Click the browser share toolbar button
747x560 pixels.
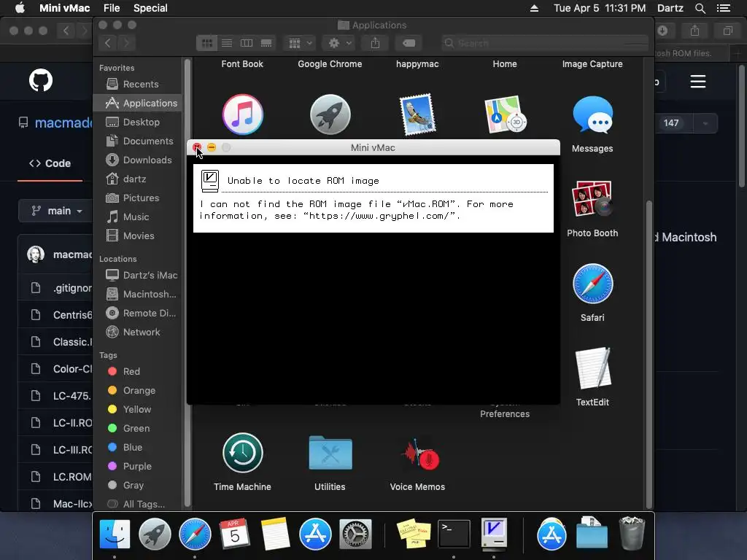tap(694, 31)
